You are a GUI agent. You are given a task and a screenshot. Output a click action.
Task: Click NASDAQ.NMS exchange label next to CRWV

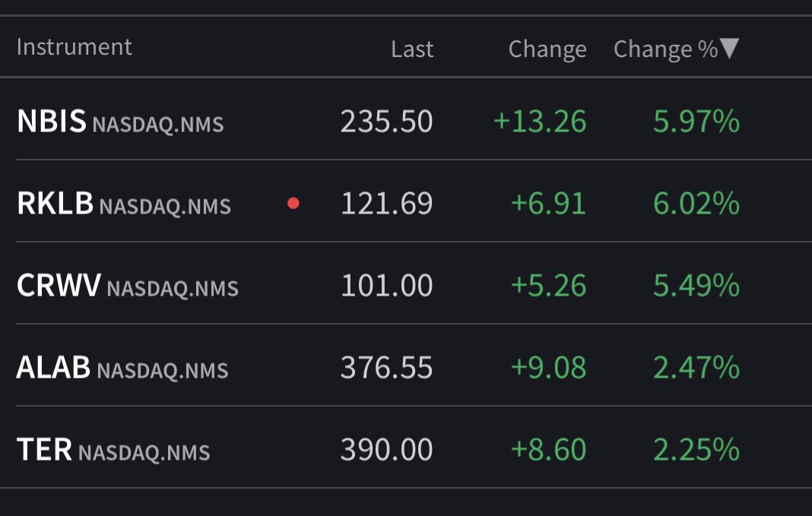click(173, 290)
